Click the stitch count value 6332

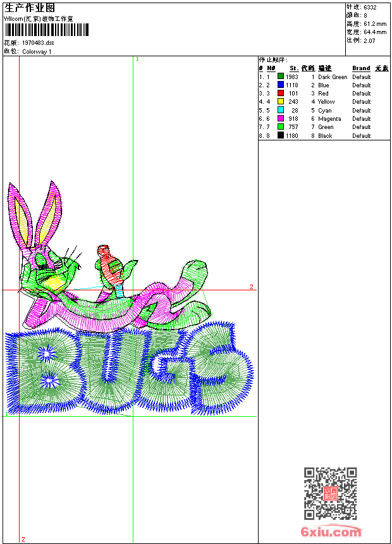pyautogui.click(x=370, y=7)
